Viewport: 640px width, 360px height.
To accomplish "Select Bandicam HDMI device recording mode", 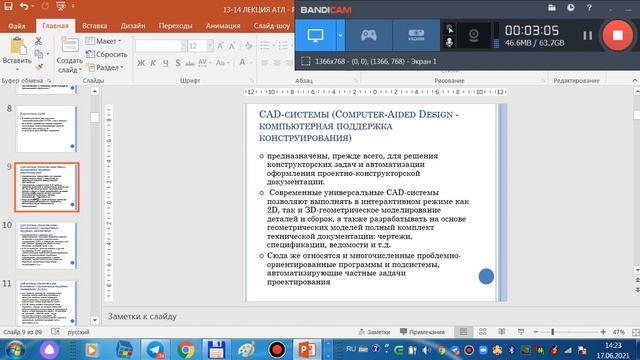I will point(416,35).
